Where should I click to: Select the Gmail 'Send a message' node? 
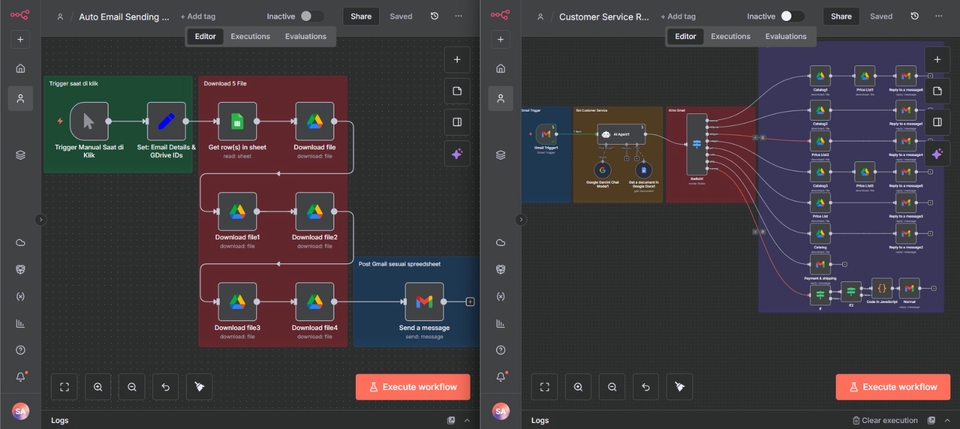[424, 301]
